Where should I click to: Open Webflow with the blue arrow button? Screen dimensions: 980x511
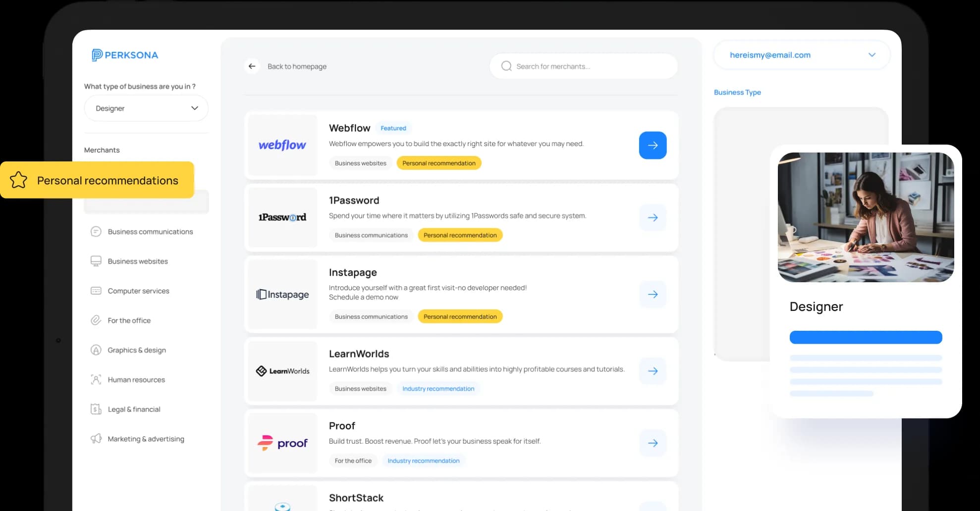coord(653,145)
